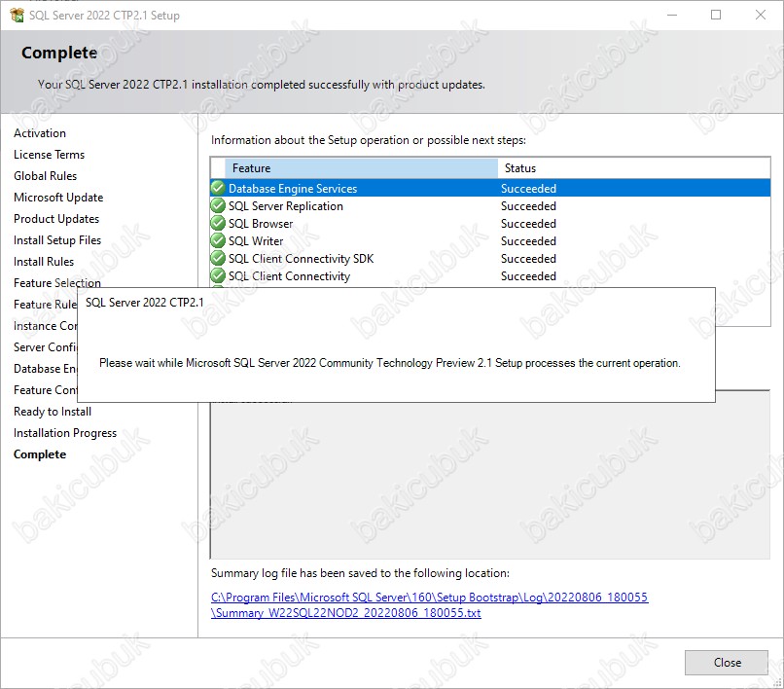Click Activation step in the sidebar
The width and height of the screenshot is (784, 689).
pyautogui.click(x=40, y=133)
